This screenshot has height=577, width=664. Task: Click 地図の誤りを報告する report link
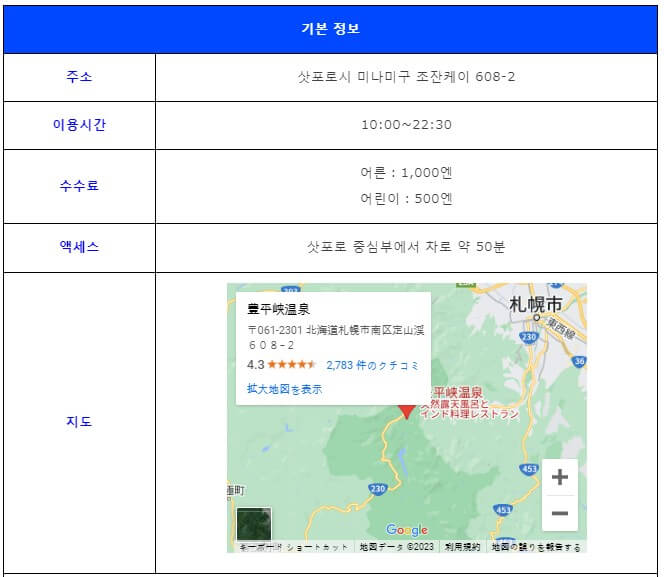click(x=536, y=547)
